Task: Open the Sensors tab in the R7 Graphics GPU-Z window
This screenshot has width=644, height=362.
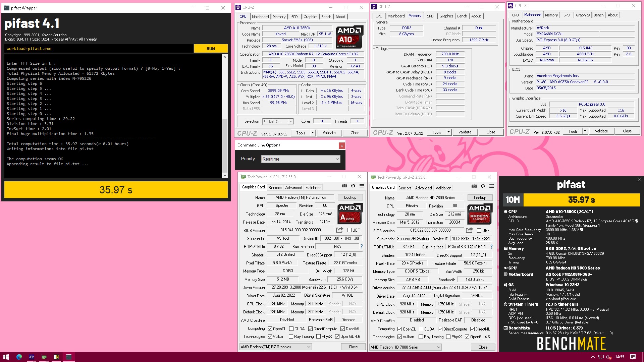Action: pyautogui.click(x=275, y=188)
